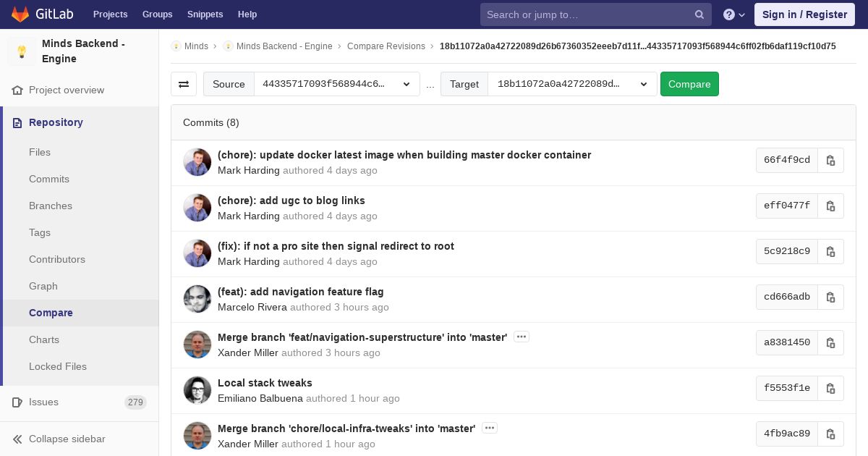Expand the Source revision dropdown
868x456 pixels.
tap(337, 84)
